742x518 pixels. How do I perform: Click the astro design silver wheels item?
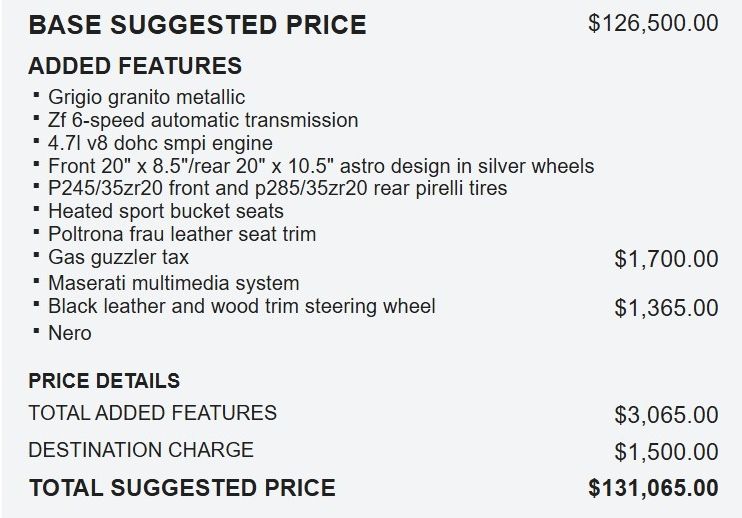pyautogui.click(x=321, y=166)
